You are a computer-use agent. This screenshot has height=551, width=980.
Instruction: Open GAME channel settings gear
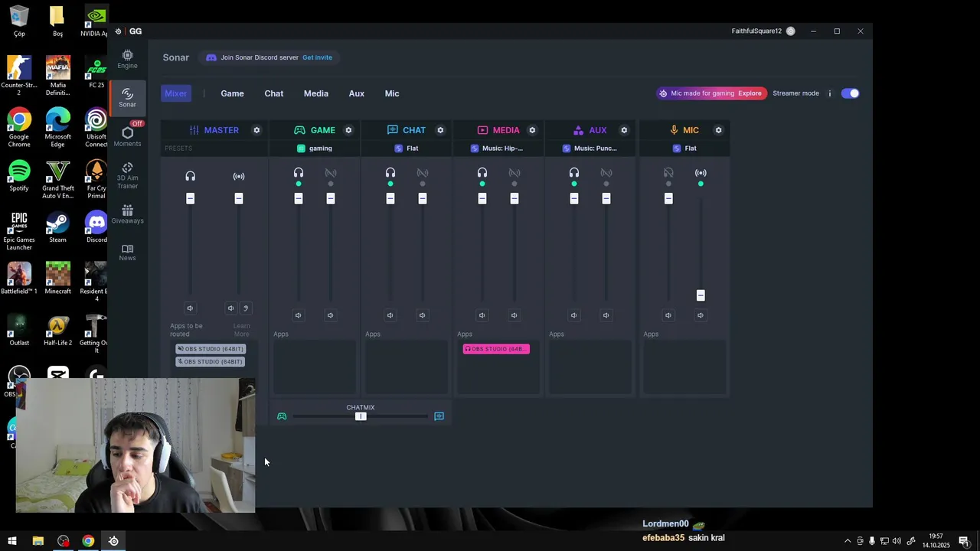coord(348,130)
